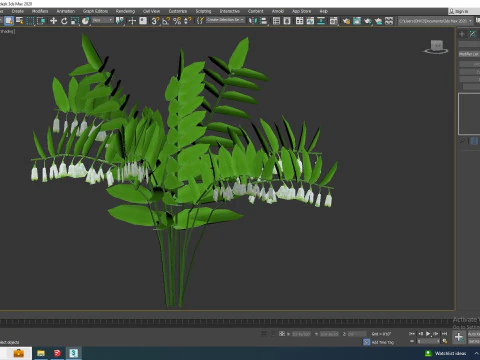Image resolution: width=480 pixels, height=360 pixels.
Task: Open Rendered Frame Window icon
Action: [x=357, y=21]
